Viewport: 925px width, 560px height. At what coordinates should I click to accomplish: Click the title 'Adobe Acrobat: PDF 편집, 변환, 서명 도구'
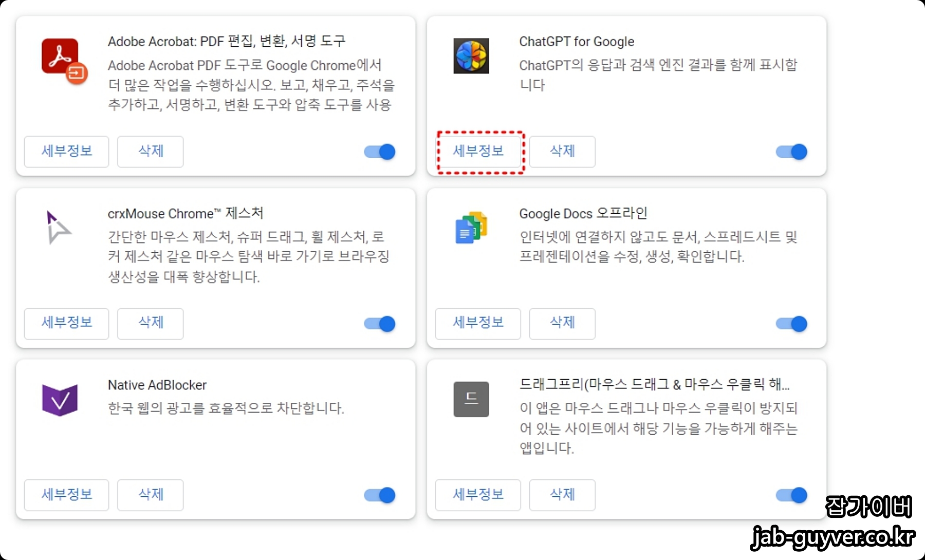(x=227, y=41)
